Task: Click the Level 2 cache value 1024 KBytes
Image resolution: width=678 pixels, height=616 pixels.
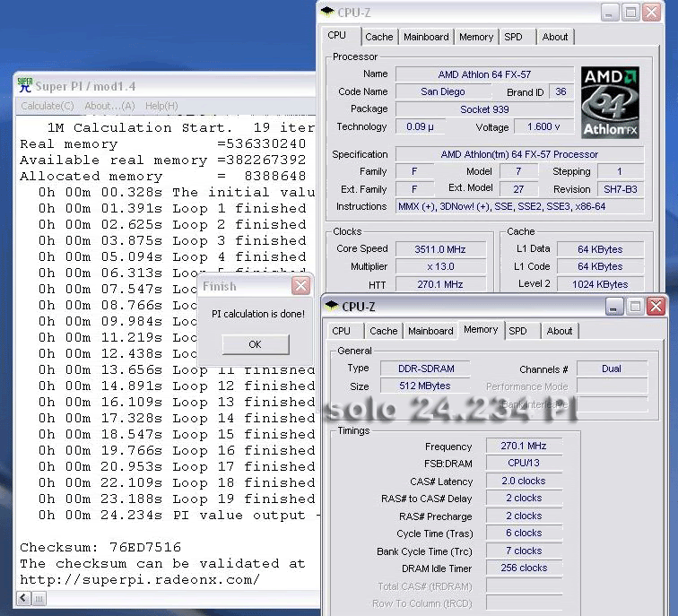Action: pos(600,284)
